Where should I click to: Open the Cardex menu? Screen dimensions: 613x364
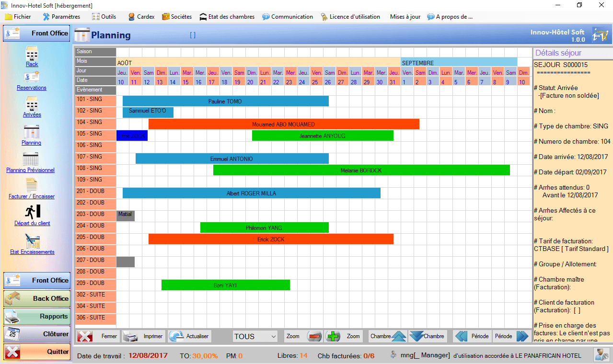coord(140,16)
